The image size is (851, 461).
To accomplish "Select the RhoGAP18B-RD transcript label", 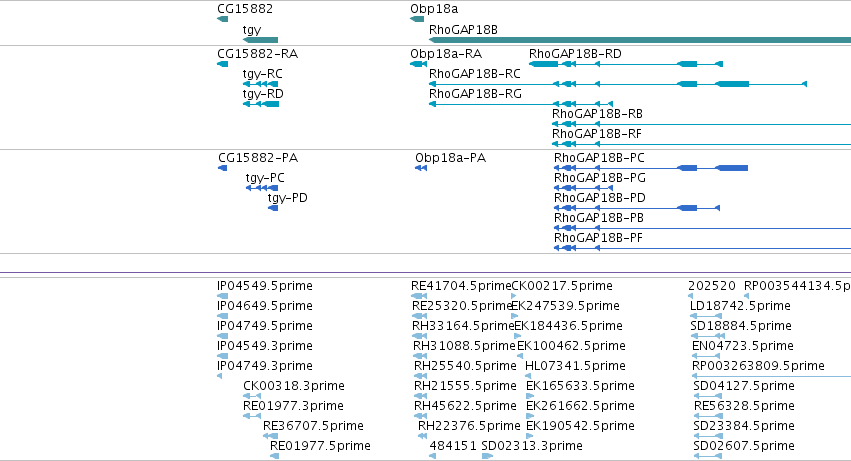I will pyautogui.click(x=575, y=54).
